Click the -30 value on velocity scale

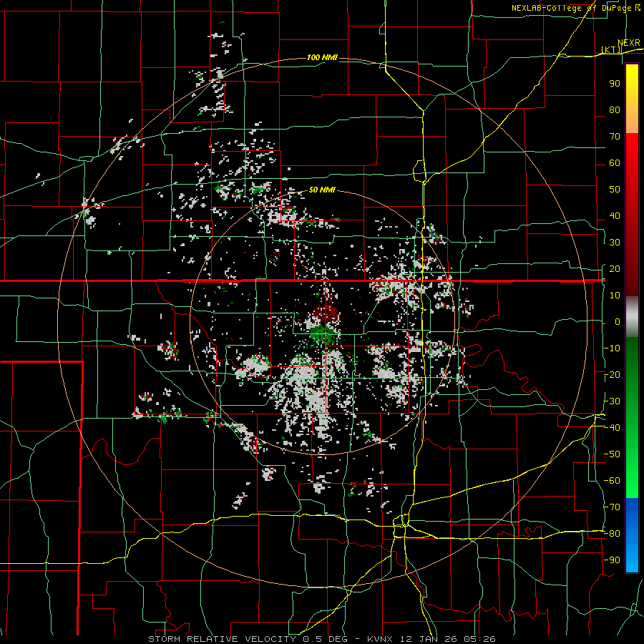[x=612, y=401]
